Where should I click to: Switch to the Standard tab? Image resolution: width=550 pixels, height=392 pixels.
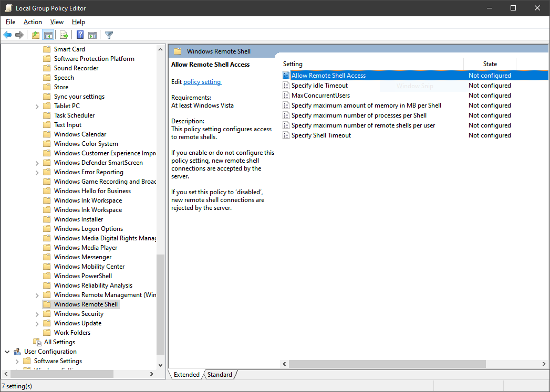coord(220,375)
